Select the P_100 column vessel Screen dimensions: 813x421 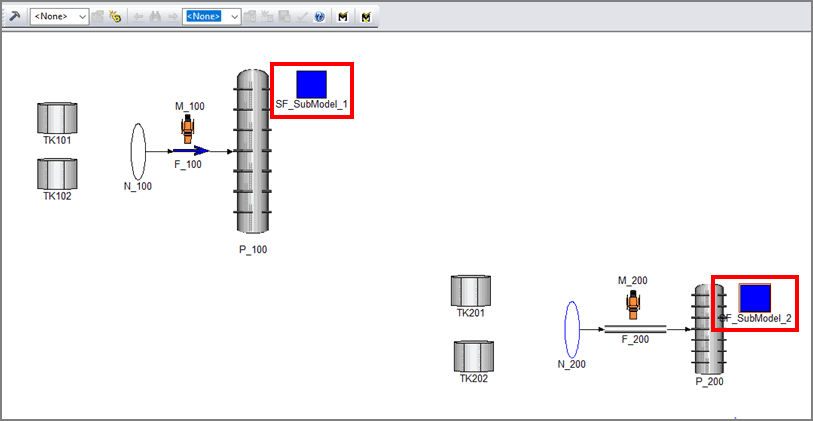[253, 151]
